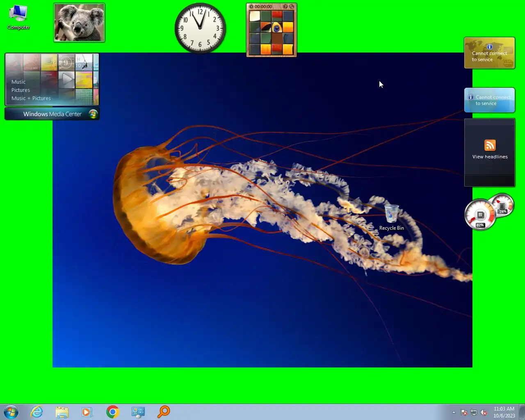525x420 pixels.
Task: Open Music in Media Center gadget
Action: [18, 82]
